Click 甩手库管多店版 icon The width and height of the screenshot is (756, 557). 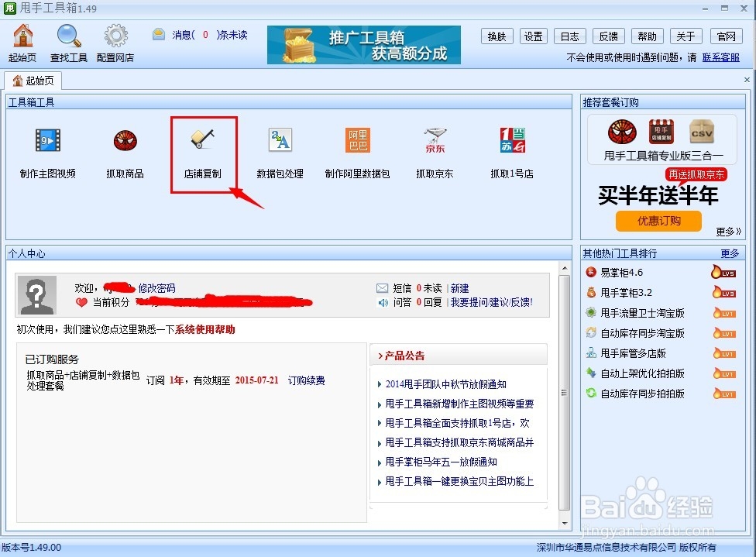pyautogui.click(x=591, y=353)
